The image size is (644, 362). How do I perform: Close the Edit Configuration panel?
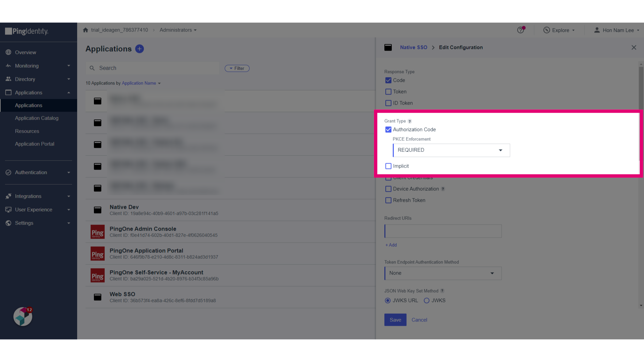pyautogui.click(x=634, y=48)
